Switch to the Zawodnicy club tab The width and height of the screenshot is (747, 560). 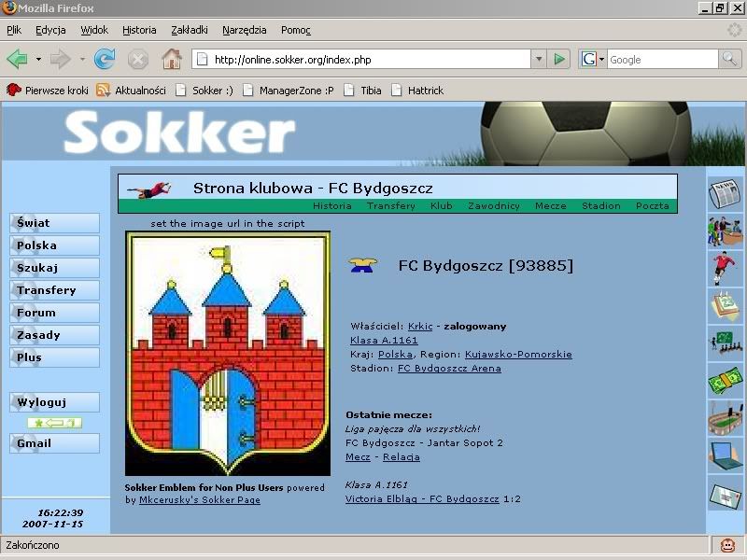pyautogui.click(x=494, y=205)
